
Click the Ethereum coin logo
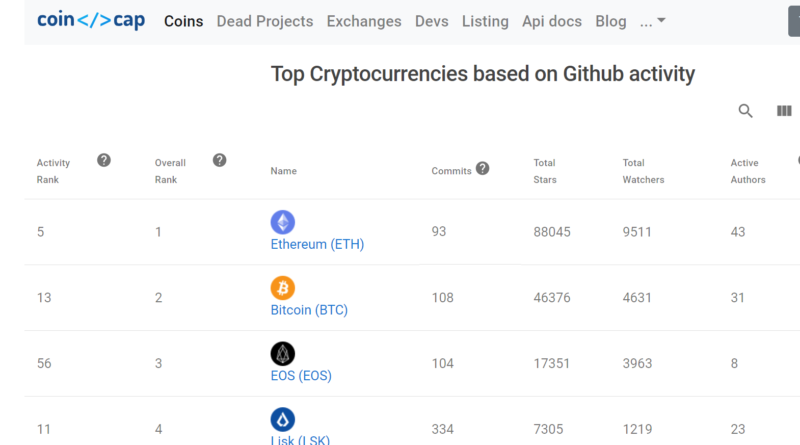[283, 222]
